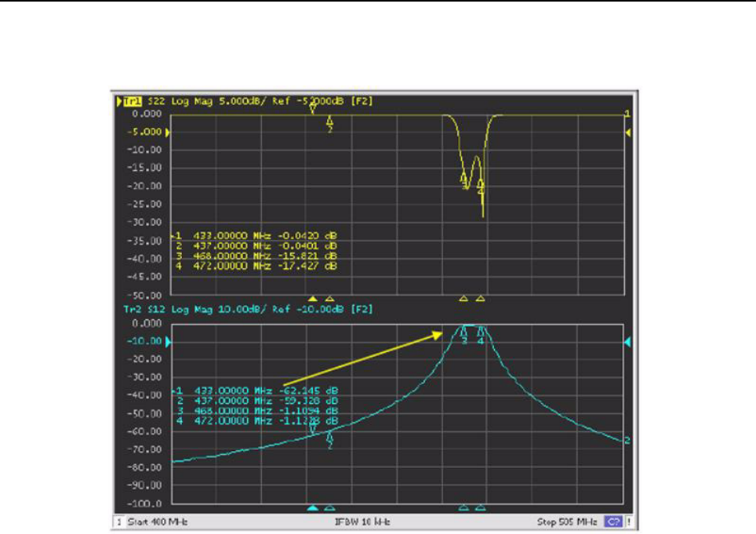Viewport: 756px width, 534px height.
Task: Select cyan marker 3 at the S12 passband peak
Action: (x=463, y=336)
